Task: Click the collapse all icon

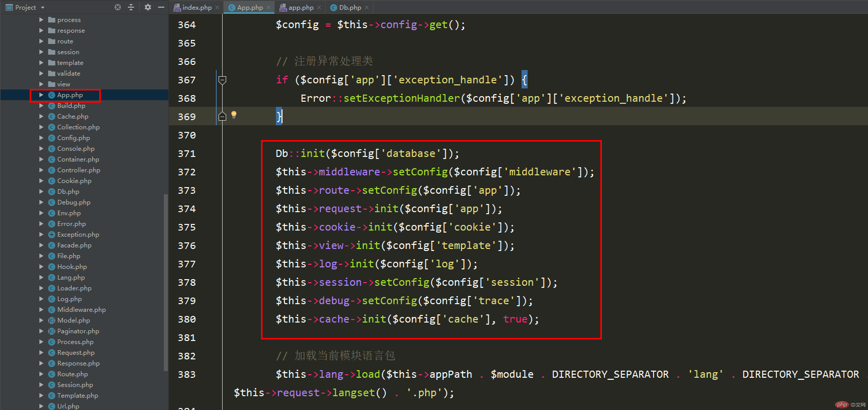Action: click(131, 7)
